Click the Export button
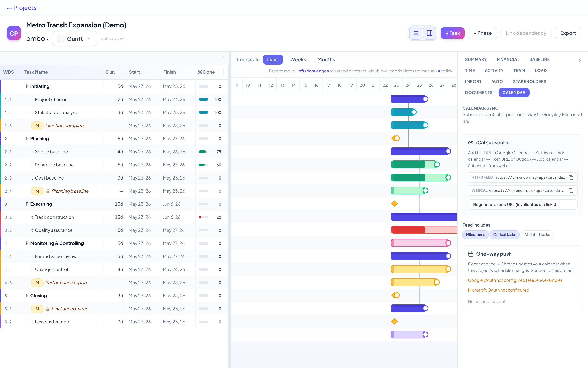 (x=568, y=33)
